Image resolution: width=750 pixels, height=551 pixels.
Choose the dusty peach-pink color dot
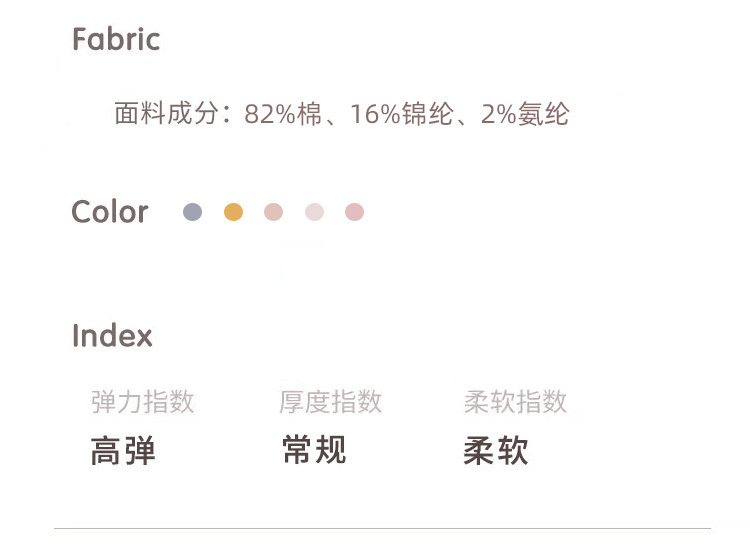pyautogui.click(x=274, y=212)
